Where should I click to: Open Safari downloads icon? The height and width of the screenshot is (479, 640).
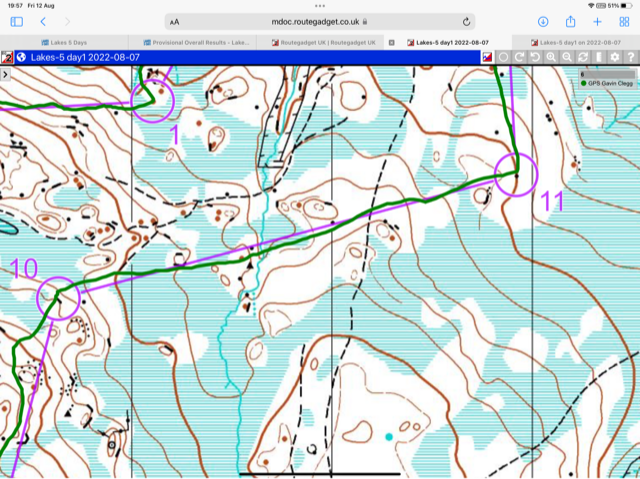(x=543, y=21)
